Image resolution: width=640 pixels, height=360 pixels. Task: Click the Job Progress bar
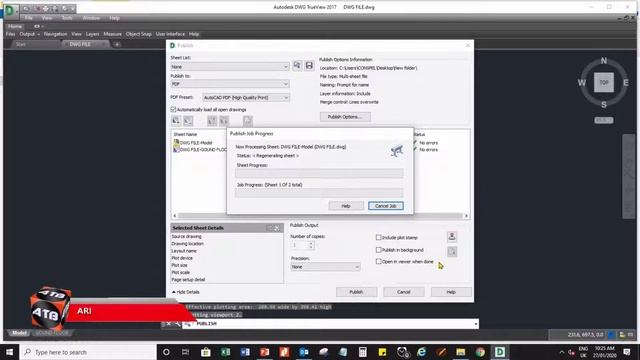(319, 193)
